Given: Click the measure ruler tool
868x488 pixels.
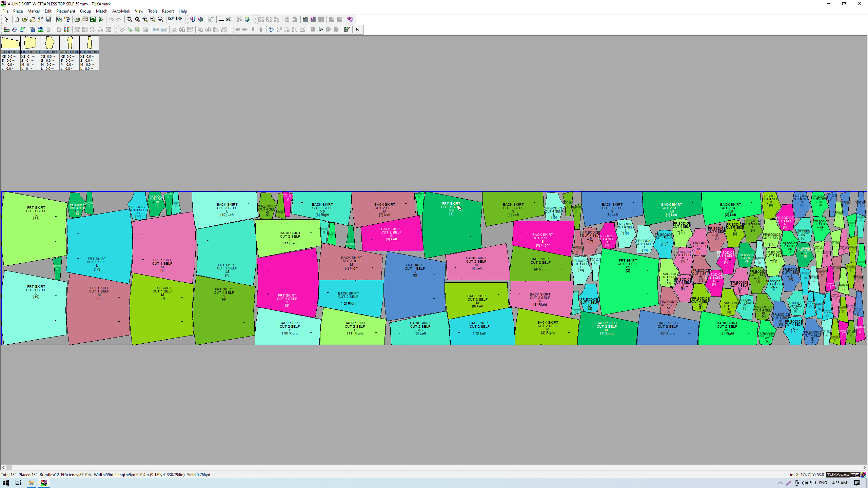Looking at the screenshot, I should coord(221,19).
